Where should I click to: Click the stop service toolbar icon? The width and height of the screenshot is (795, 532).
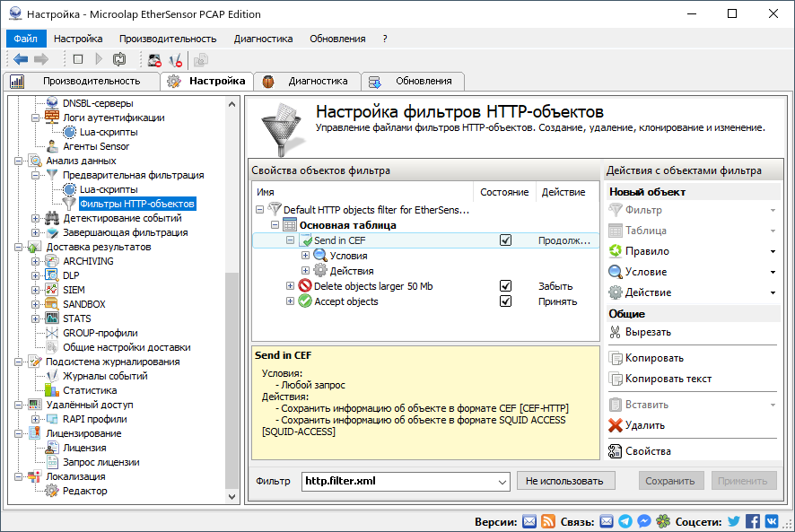pos(77,57)
